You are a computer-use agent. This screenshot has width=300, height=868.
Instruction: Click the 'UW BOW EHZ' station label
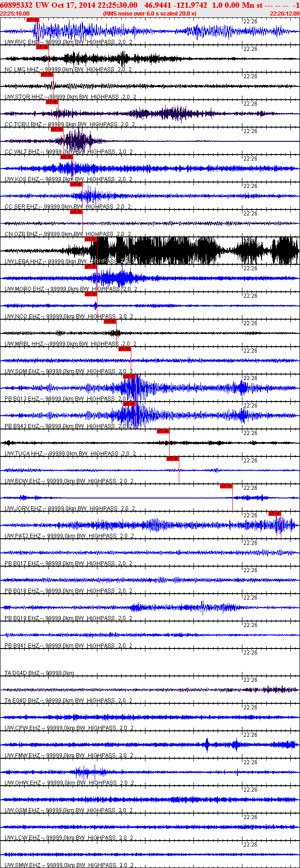tap(22, 481)
